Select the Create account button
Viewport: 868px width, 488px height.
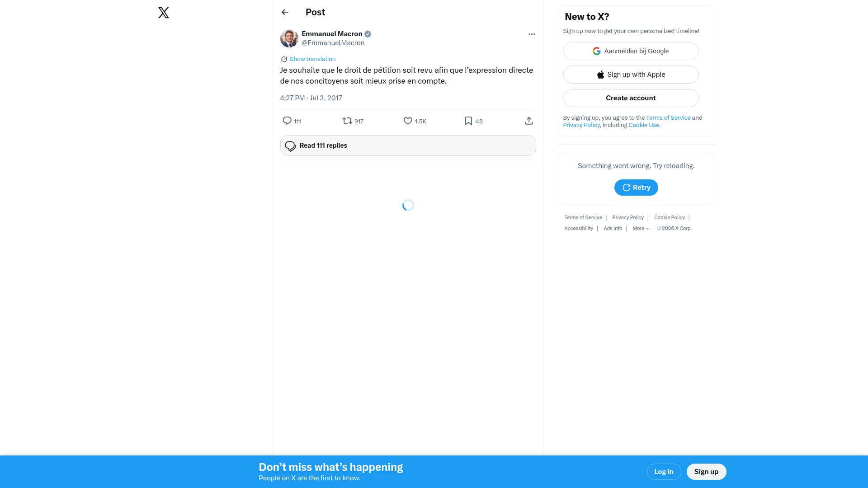(x=631, y=98)
